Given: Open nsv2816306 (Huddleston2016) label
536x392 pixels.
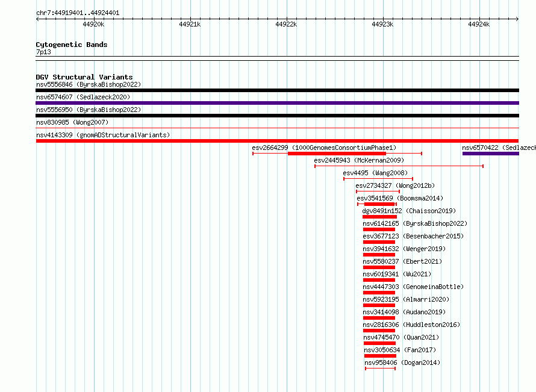Looking at the screenshot, I should [x=411, y=325].
